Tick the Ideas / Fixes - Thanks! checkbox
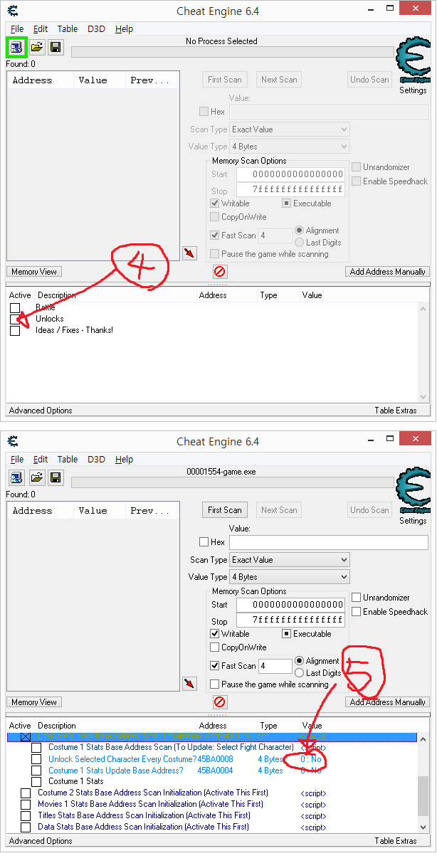The height and width of the screenshot is (868, 437). (x=15, y=330)
